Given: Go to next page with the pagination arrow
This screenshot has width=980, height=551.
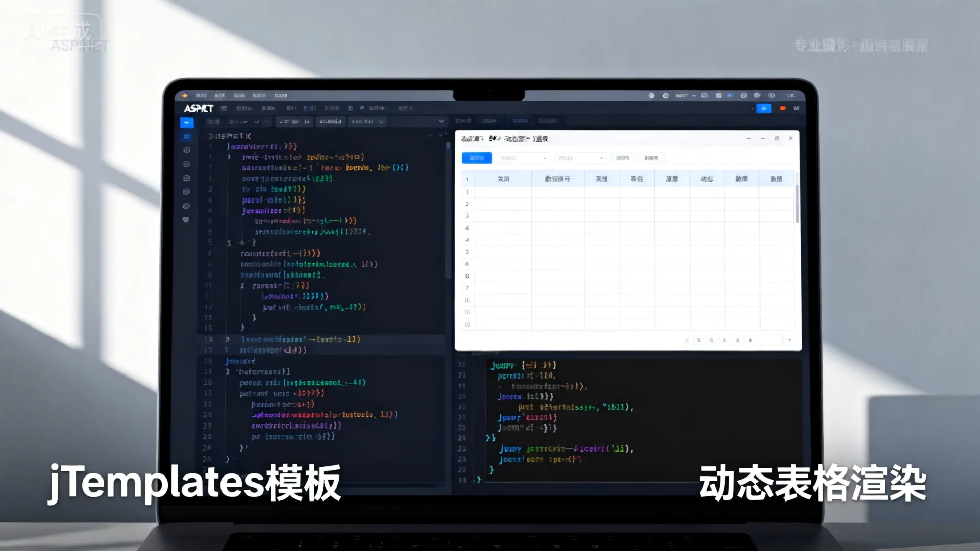Looking at the screenshot, I should pos(789,340).
